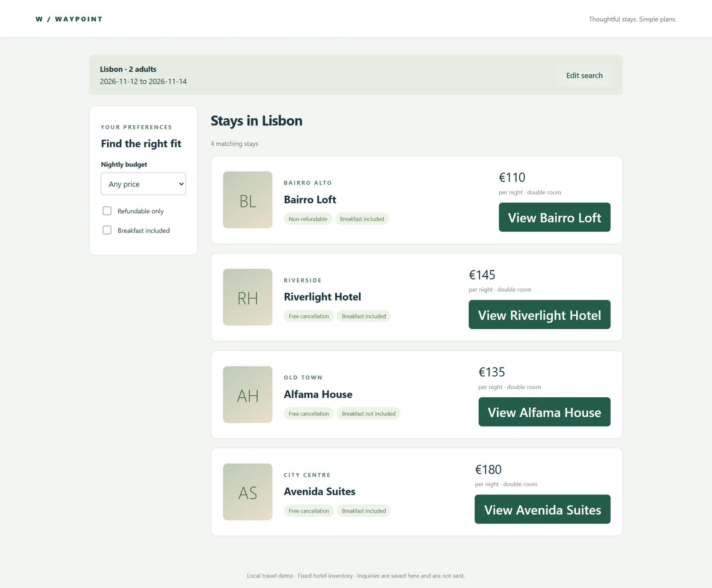
Task: Click the Alfama House AH thumbnail
Action: coord(247,395)
